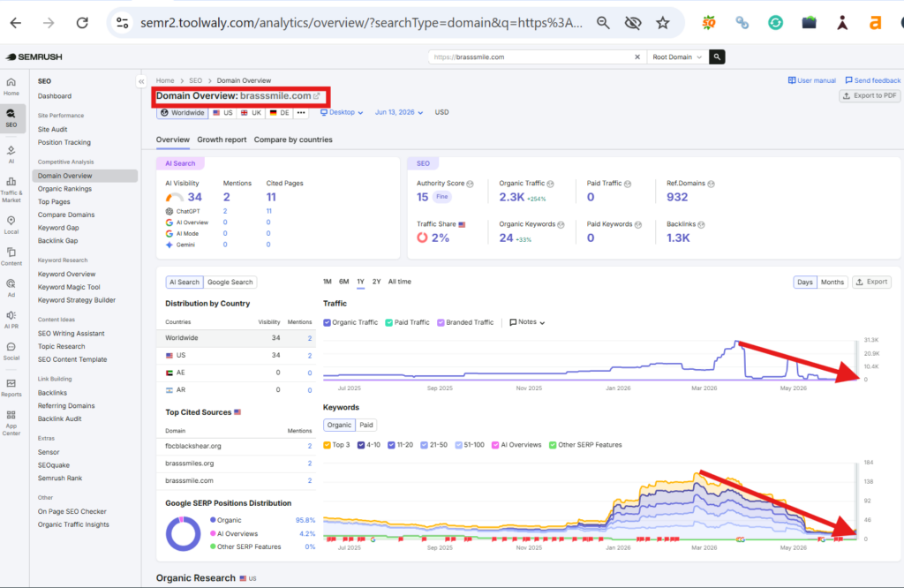Open the User manual link
This screenshot has height=588, width=904.
(812, 80)
